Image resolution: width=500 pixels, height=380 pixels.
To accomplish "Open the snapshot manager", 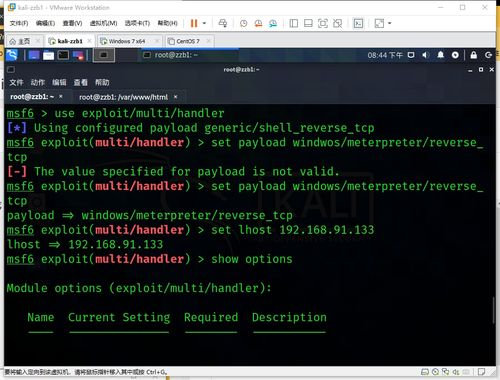I will [x=273, y=23].
